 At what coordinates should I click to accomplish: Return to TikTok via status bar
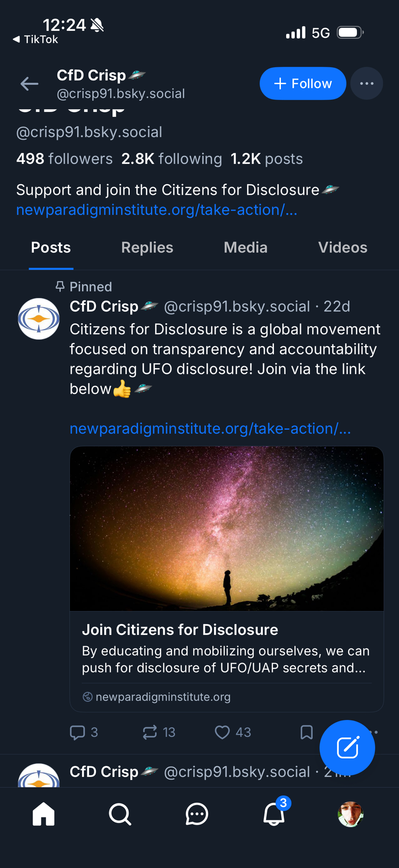(36, 39)
